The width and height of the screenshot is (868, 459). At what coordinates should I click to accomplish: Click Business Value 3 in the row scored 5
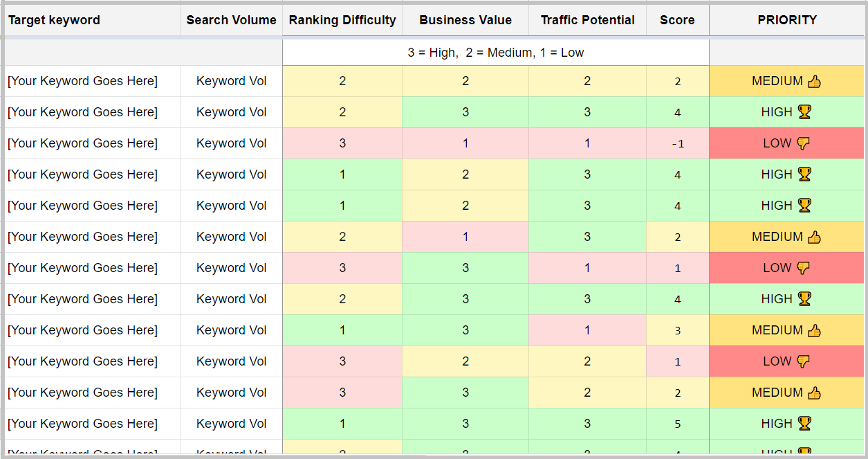[465, 424]
